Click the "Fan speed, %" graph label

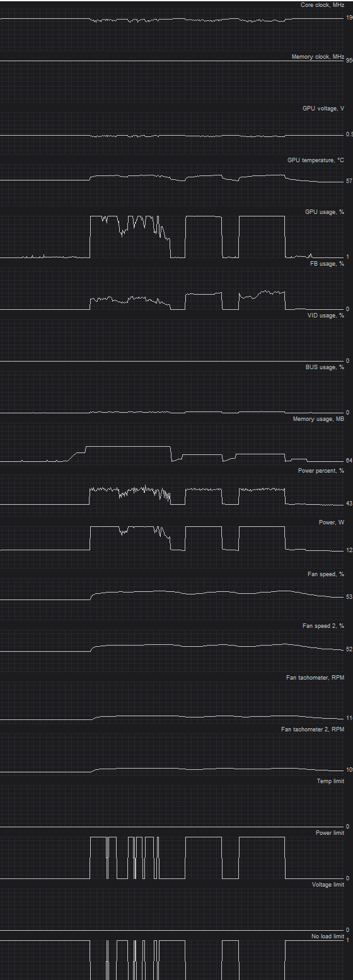click(327, 574)
